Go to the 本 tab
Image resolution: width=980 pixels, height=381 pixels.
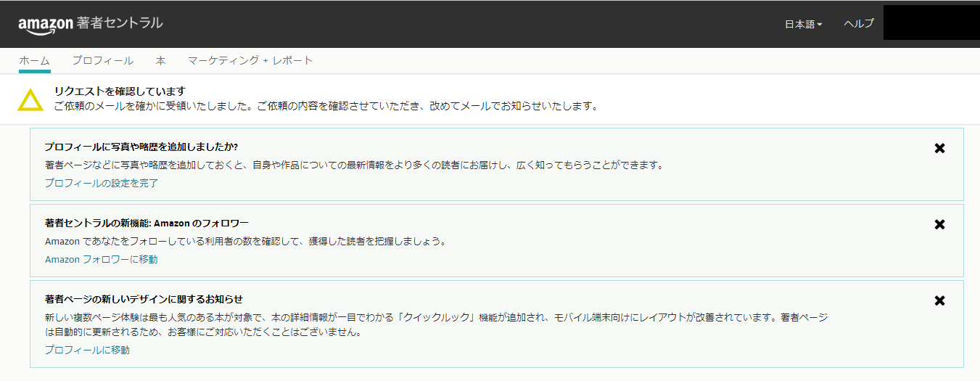[x=160, y=61]
